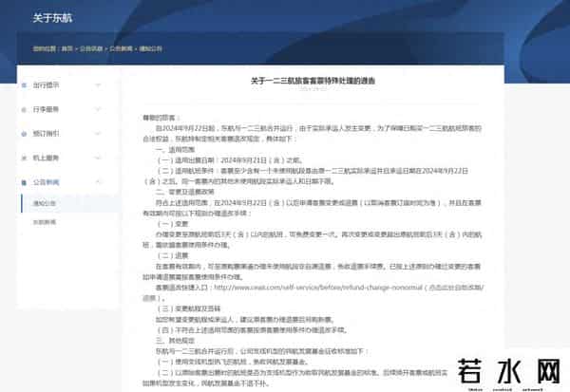The height and width of the screenshot is (392, 570).
Task: Click the greeting line 尊敬的旅客
Action: pyautogui.click(x=160, y=118)
